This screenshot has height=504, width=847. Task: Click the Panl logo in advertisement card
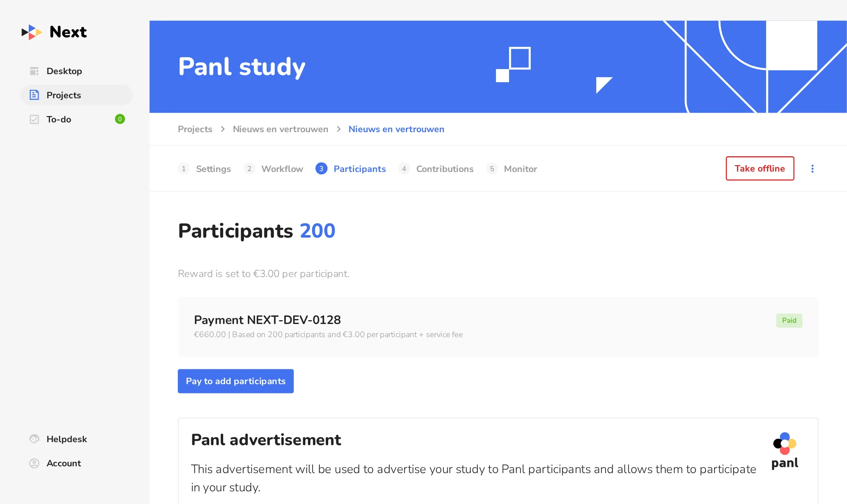785,451
